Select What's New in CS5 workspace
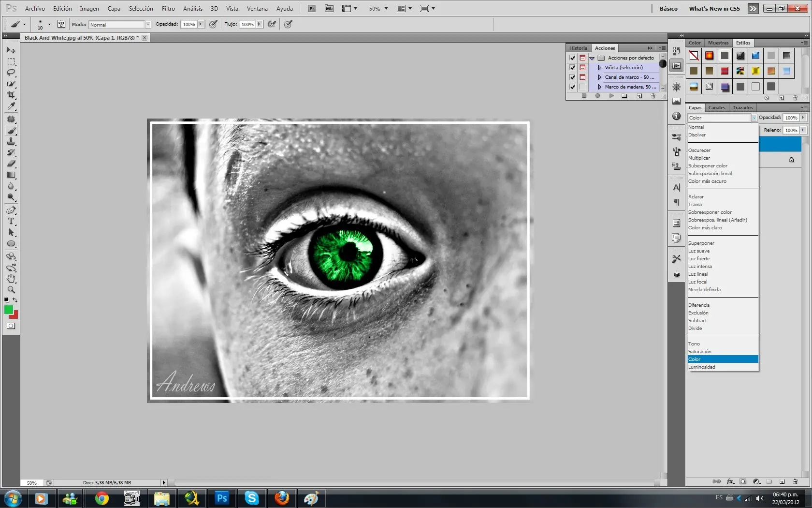The width and height of the screenshot is (812, 508). [x=714, y=9]
